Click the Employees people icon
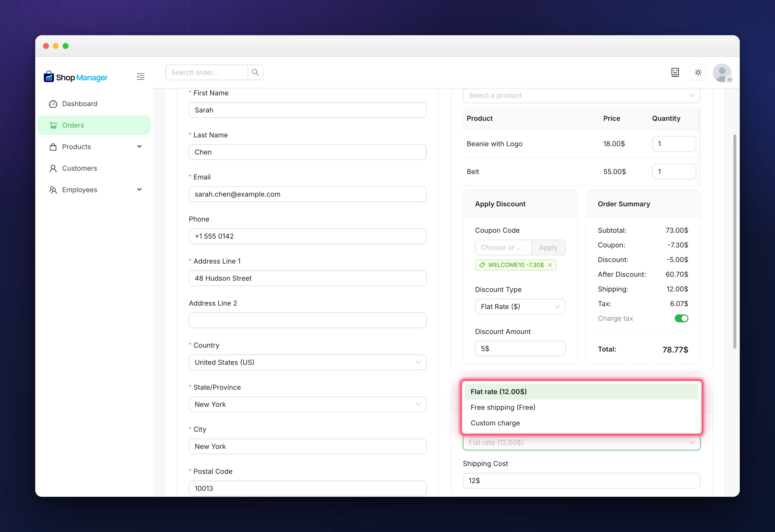The width and height of the screenshot is (775, 532). pos(53,190)
